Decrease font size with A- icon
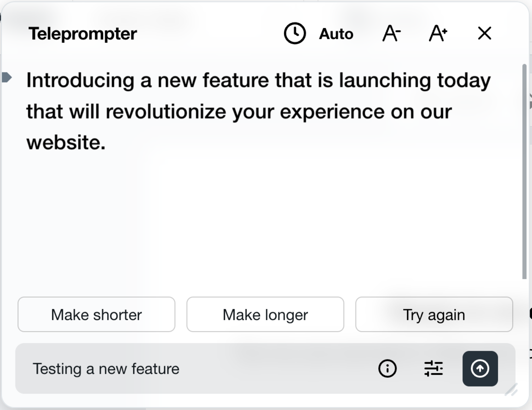Screen dimensions: 532x410 point(392,34)
